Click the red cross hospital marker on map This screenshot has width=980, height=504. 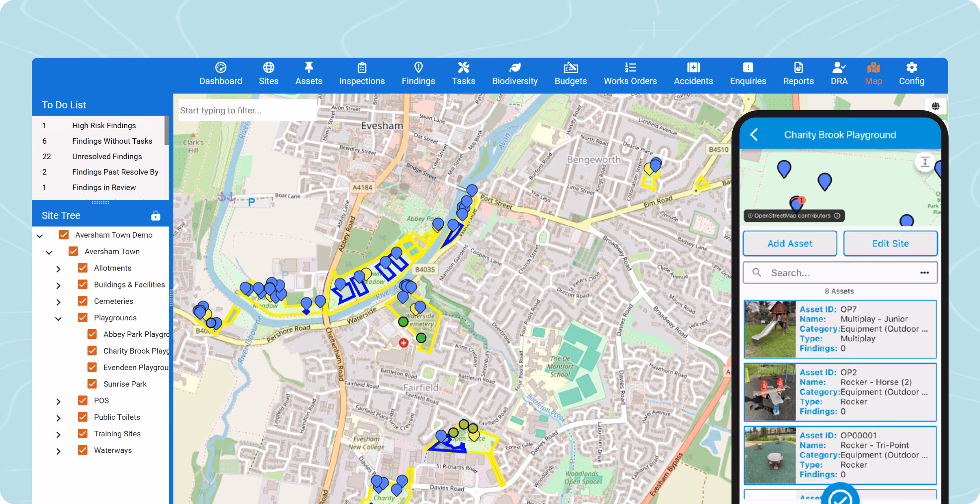tap(403, 343)
